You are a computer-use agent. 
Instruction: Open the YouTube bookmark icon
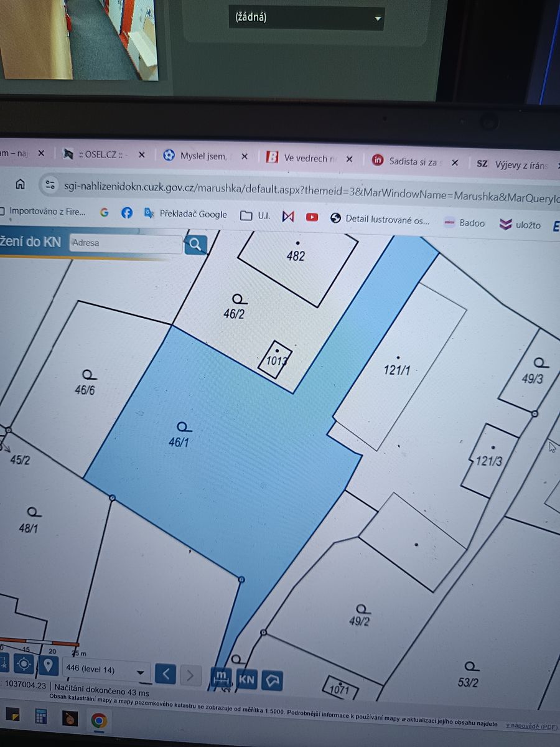312,217
